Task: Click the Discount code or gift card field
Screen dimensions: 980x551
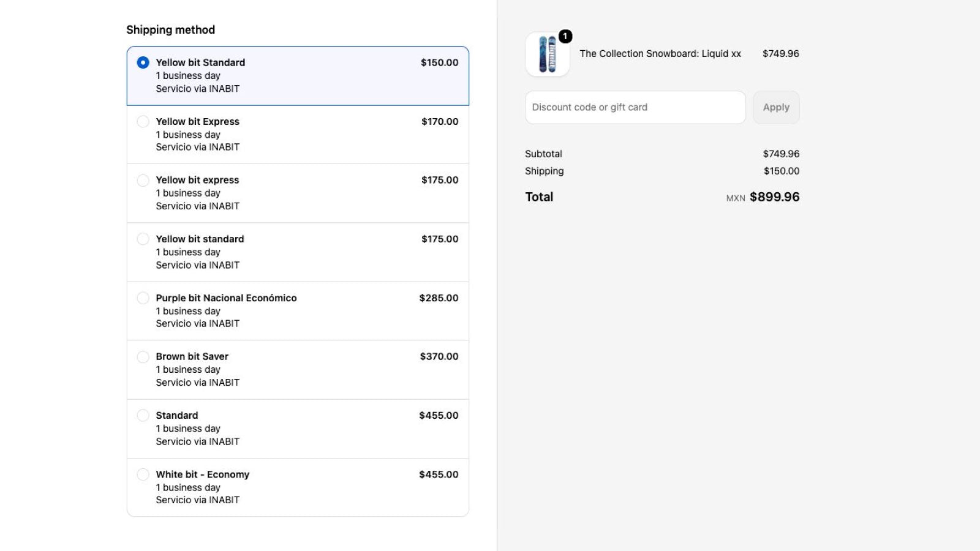Action: point(635,107)
